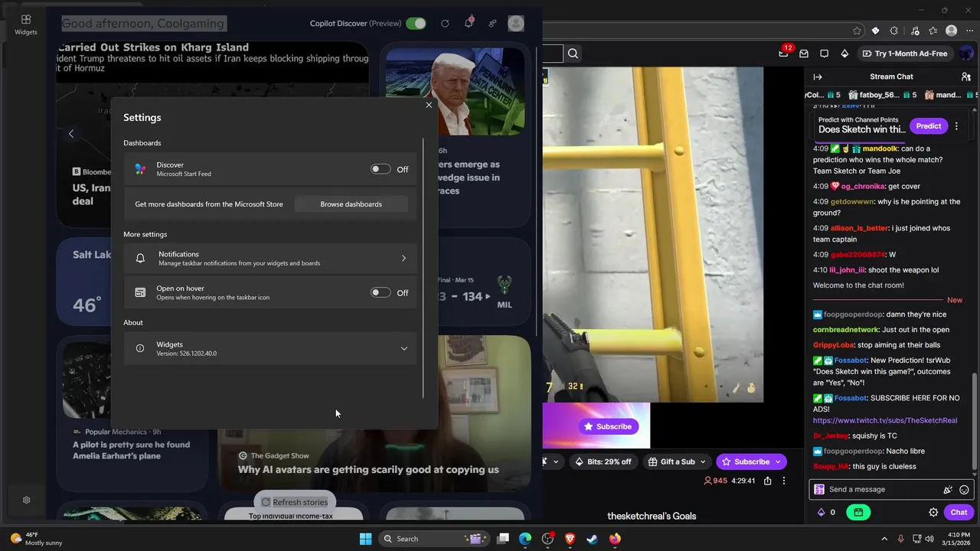The image size is (980, 551).
Task: Click Bits: 29% off button
Action: point(603,461)
